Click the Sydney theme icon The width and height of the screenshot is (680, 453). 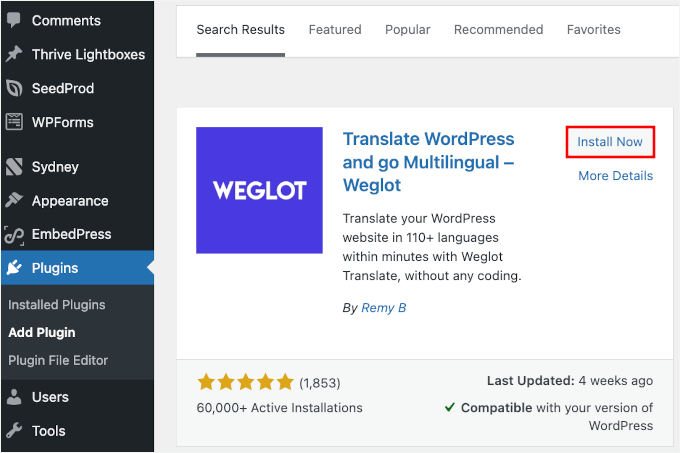(x=14, y=167)
